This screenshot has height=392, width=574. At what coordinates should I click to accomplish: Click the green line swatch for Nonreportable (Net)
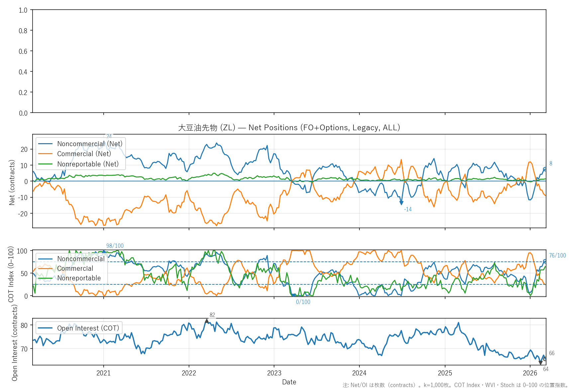pyautogui.click(x=46, y=164)
